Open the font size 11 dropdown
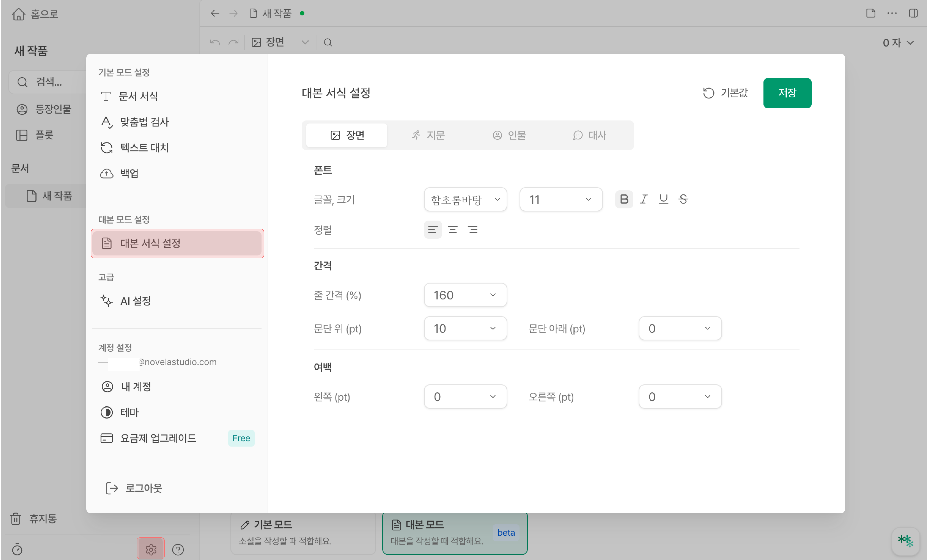The image size is (927, 560). coord(561,200)
